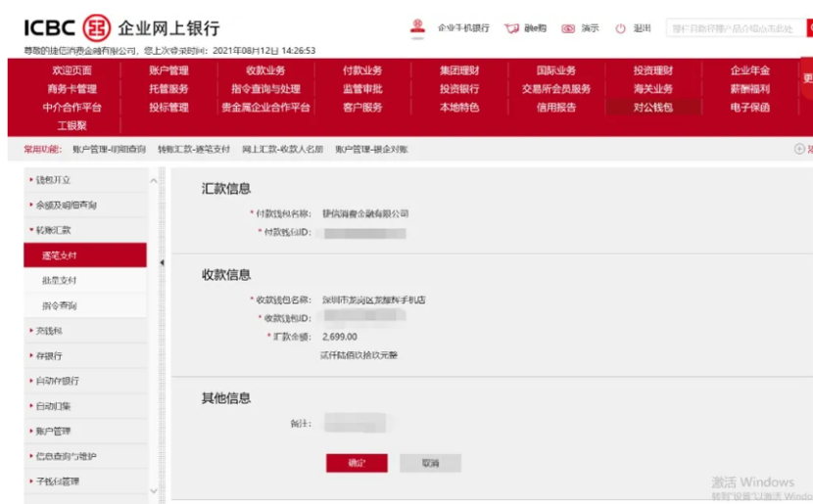Click the blurred 付款钱包ID value
Image resolution: width=813 pixels, height=504 pixels.
(x=365, y=234)
